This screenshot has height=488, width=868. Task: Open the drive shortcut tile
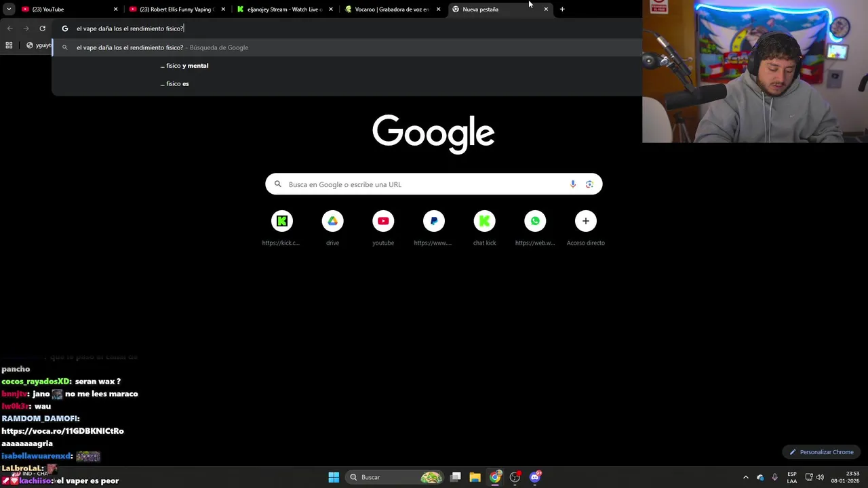coord(332,228)
